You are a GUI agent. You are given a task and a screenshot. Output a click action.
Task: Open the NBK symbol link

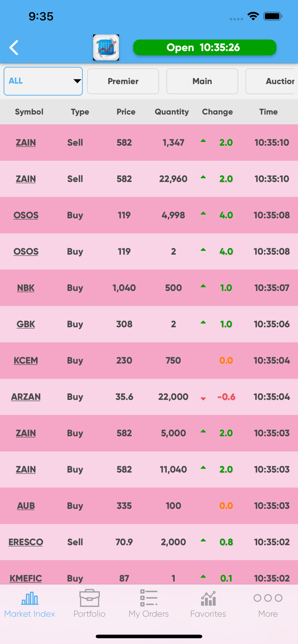26,288
